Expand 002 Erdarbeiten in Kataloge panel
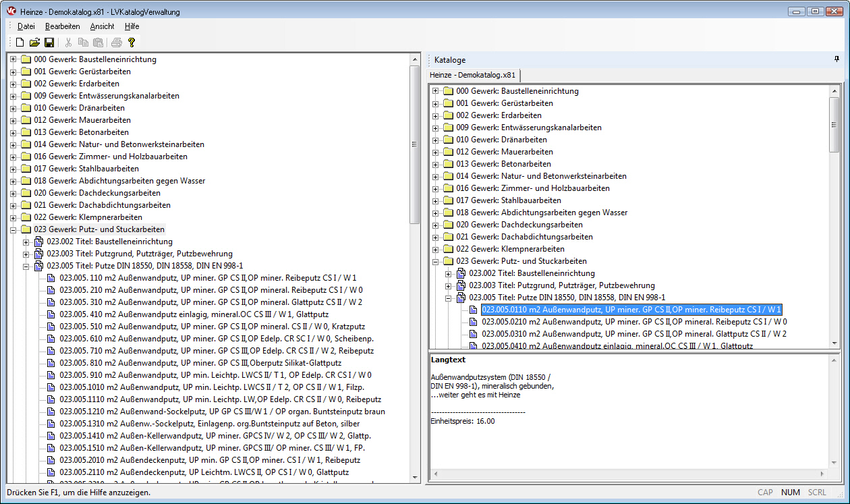Viewport: 850px width, 504px height. [x=435, y=115]
